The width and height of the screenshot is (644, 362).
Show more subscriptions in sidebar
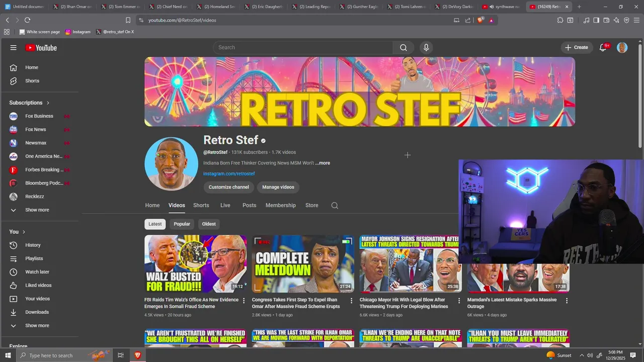click(37, 210)
